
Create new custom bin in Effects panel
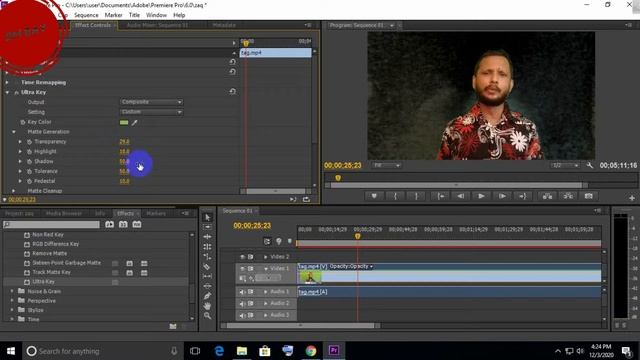pyautogui.click(x=173, y=326)
